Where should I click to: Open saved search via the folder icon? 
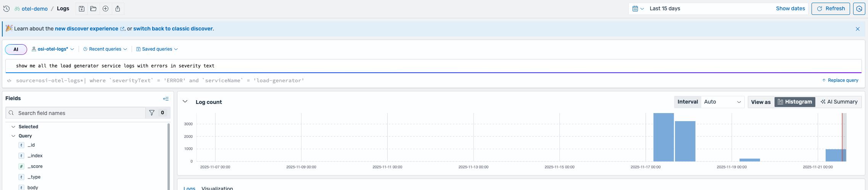[x=93, y=9]
